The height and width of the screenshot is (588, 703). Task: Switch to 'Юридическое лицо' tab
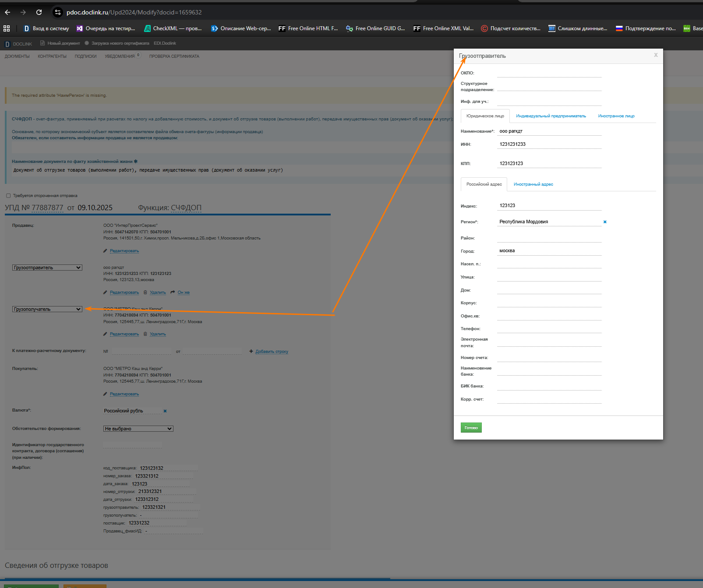click(485, 116)
